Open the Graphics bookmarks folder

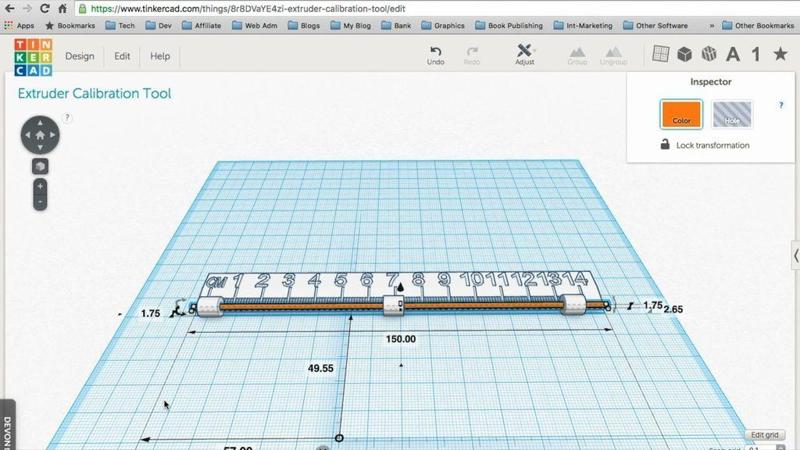(443, 25)
